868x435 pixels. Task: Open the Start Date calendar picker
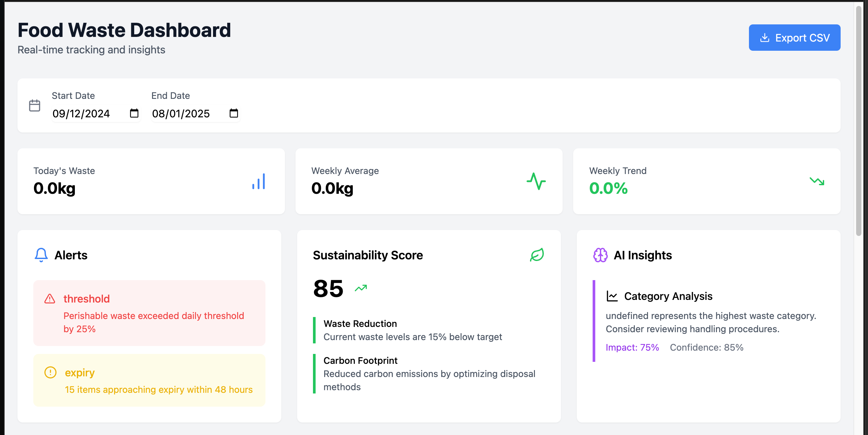[x=134, y=114]
